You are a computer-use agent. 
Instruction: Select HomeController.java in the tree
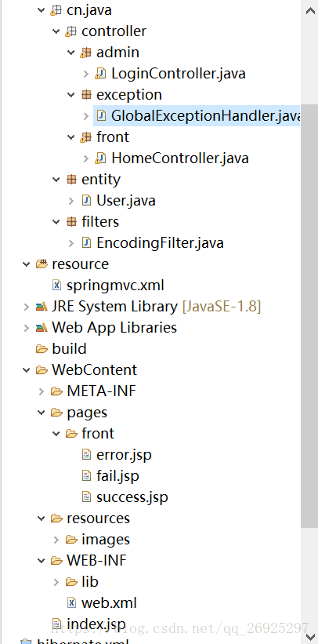tap(179, 158)
